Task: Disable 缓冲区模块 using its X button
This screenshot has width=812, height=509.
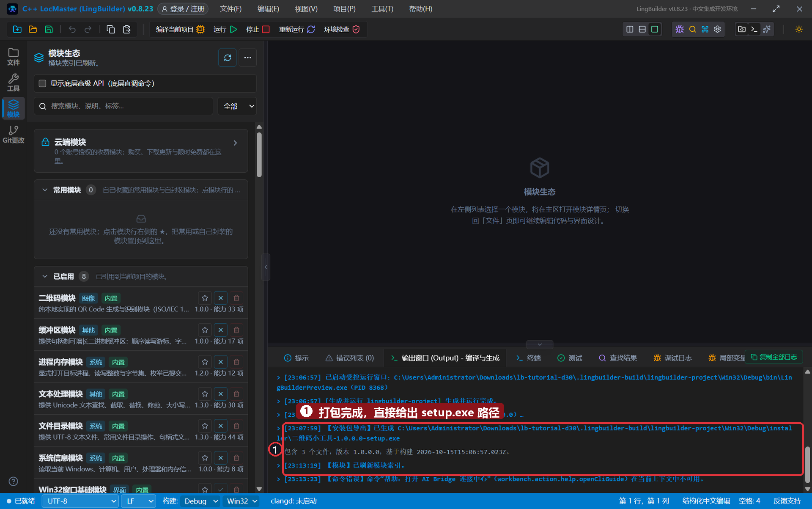Action: click(220, 330)
